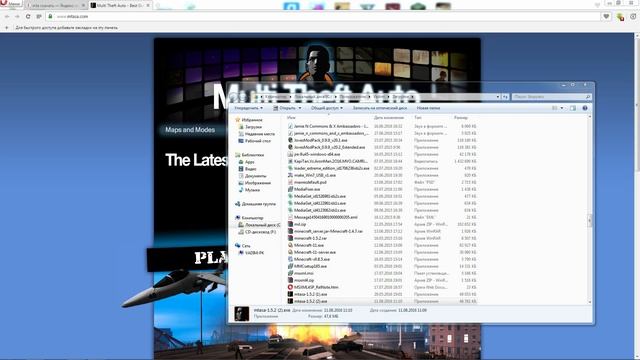Add page to bookmarks with heart icon
Image resolution: width=640 pixels, height=360 pixels.
[x=606, y=16]
